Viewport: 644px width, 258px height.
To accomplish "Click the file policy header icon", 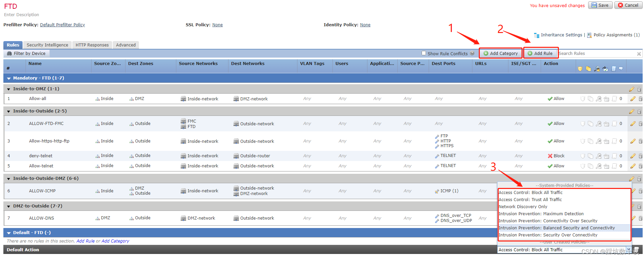I will point(588,69).
